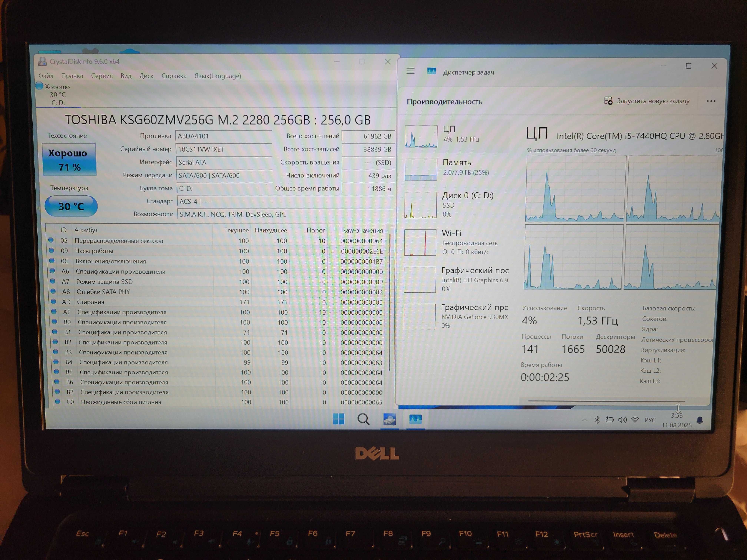The width and height of the screenshot is (747, 560).
Task: Open the clock showing 11.08.2025
Action: [x=676, y=420]
